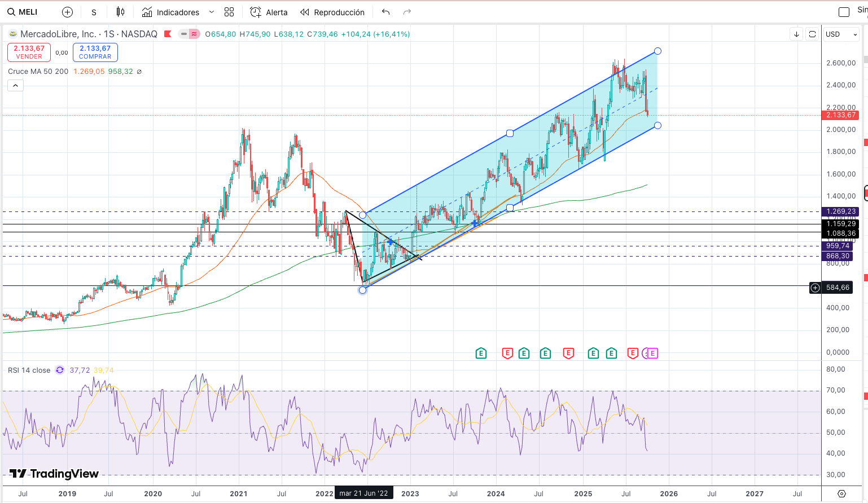Create a new Alerta
This screenshot has width=868, height=503.
click(269, 12)
